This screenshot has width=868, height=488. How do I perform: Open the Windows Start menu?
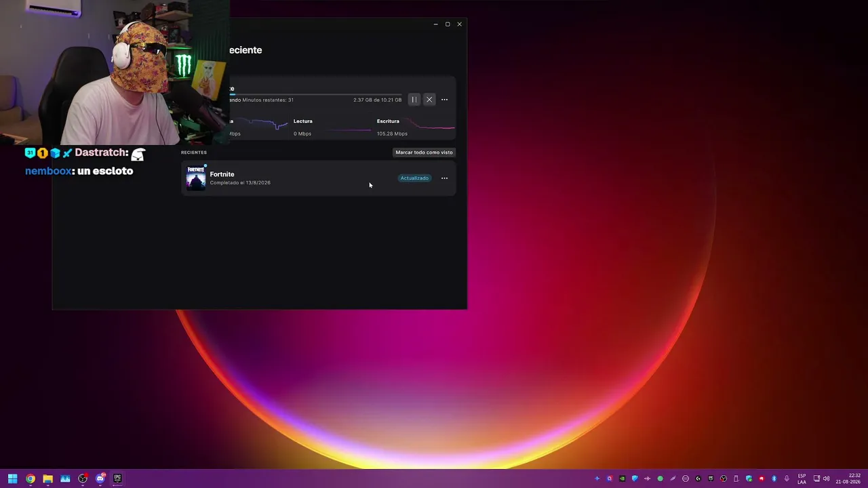pyautogui.click(x=12, y=479)
